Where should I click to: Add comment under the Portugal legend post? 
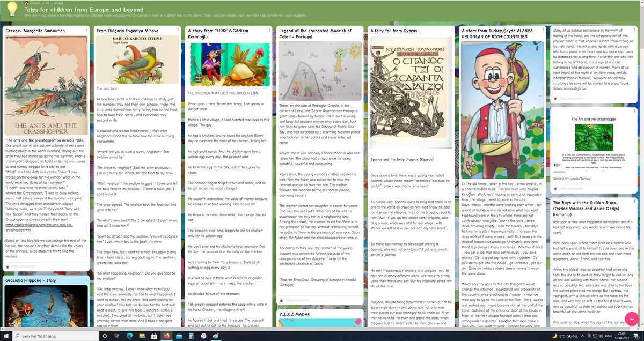[298, 300]
